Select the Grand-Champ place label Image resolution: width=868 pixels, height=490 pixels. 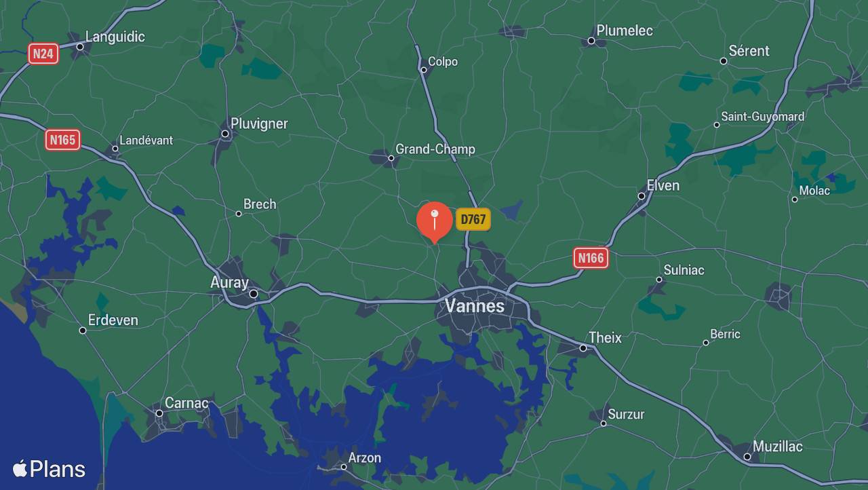click(x=435, y=149)
